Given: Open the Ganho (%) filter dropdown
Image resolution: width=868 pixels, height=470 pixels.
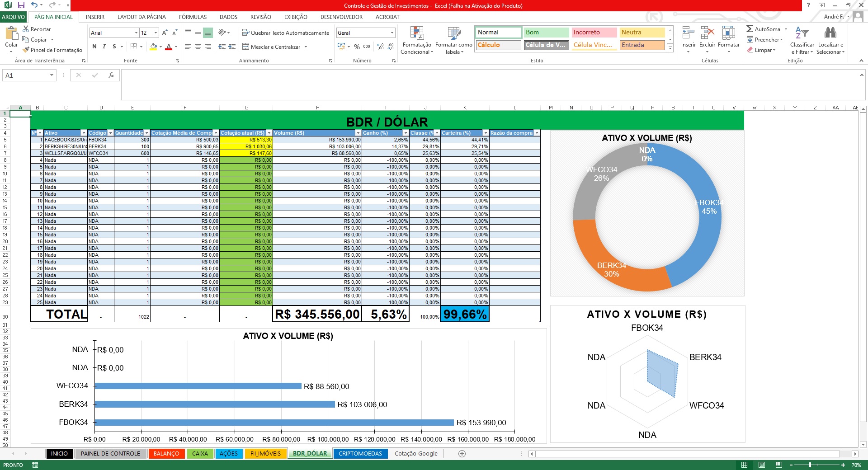Looking at the screenshot, I should (x=406, y=133).
